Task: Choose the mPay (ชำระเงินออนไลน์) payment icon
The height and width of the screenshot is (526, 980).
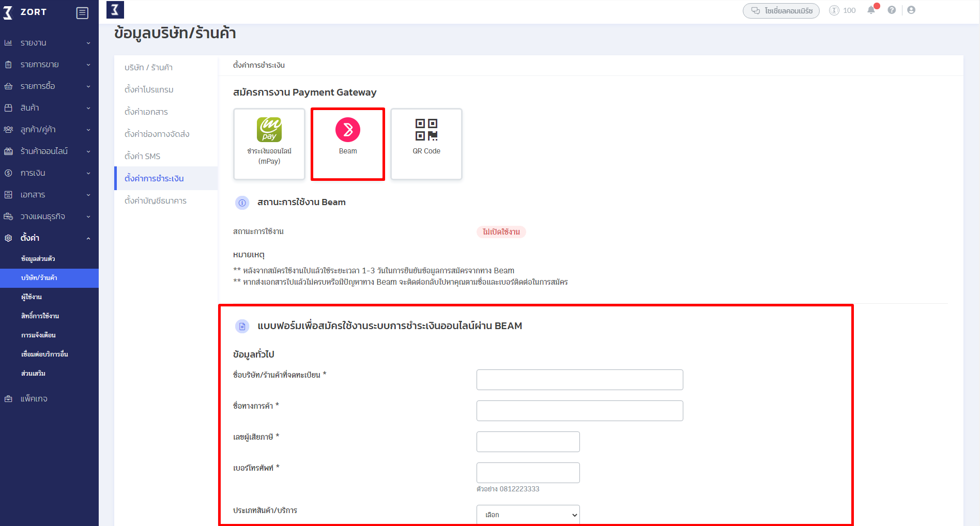Action: pos(269,131)
